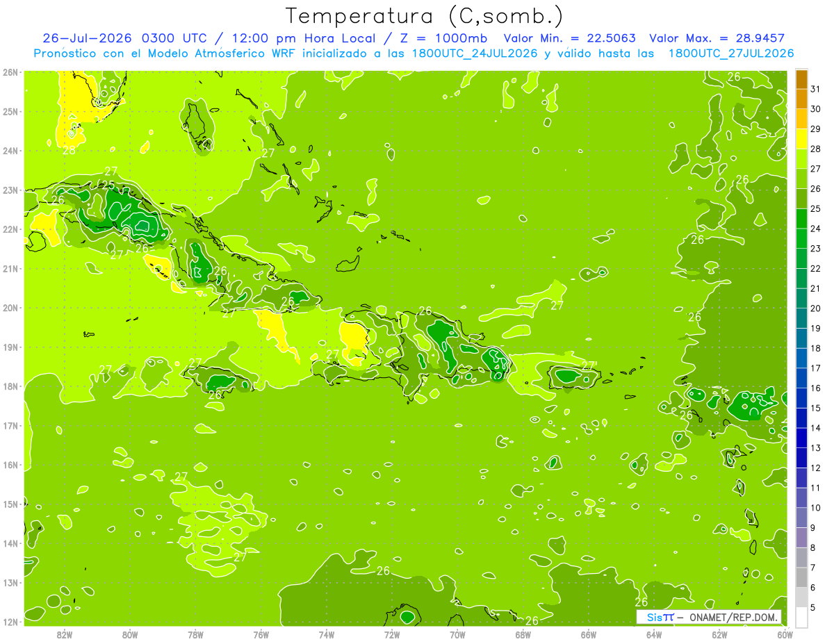
Task: Click the 68W longitude axis label
Action: pyautogui.click(x=523, y=634)
